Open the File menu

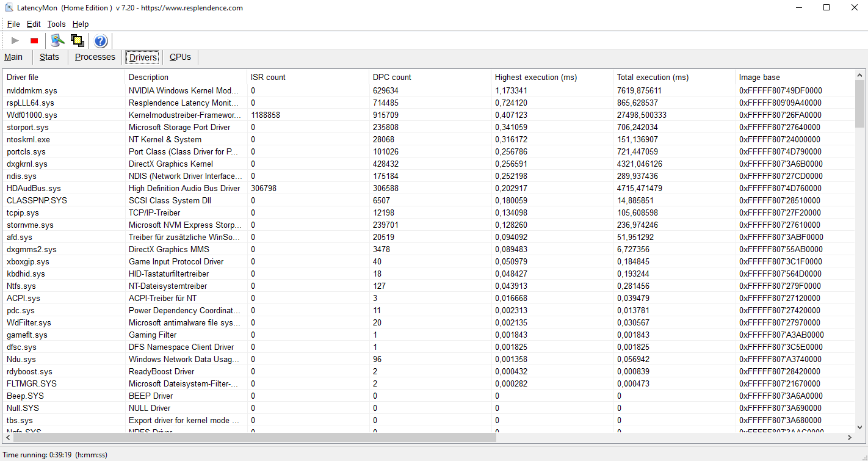[13, 24]
